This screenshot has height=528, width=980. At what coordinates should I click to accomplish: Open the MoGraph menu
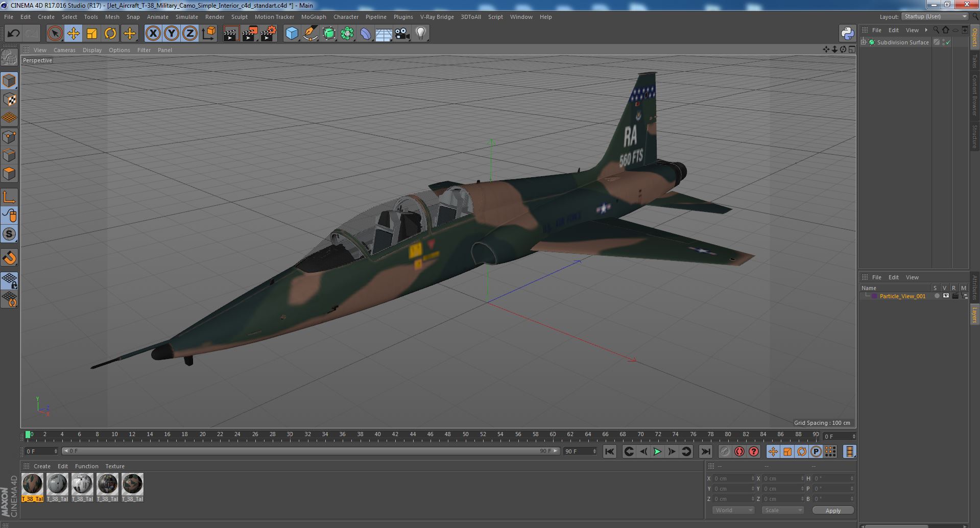point(314,17)
